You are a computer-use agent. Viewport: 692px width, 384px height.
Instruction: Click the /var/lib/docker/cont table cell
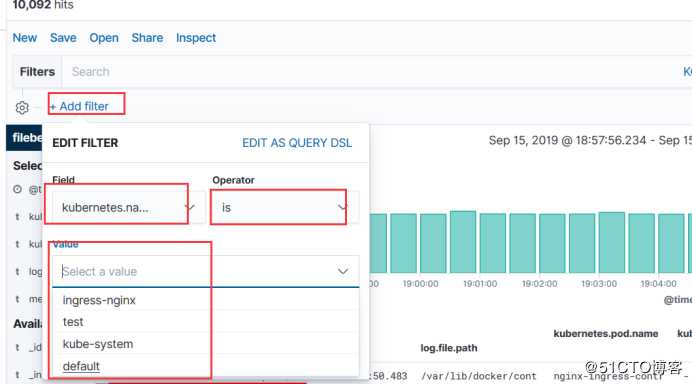click(x=478, y=376)
